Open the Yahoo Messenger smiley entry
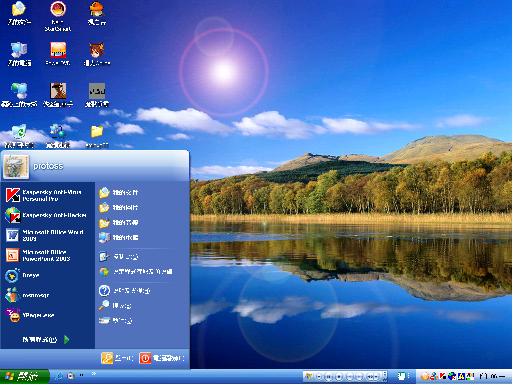The image size is (513, 385). pos(47,315)
